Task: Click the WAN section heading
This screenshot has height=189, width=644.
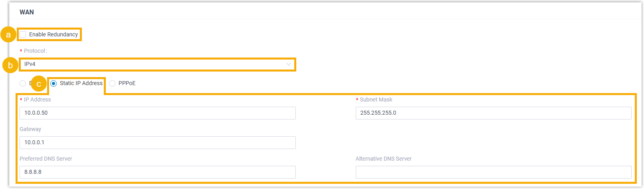Action: [x=27, y=12]
